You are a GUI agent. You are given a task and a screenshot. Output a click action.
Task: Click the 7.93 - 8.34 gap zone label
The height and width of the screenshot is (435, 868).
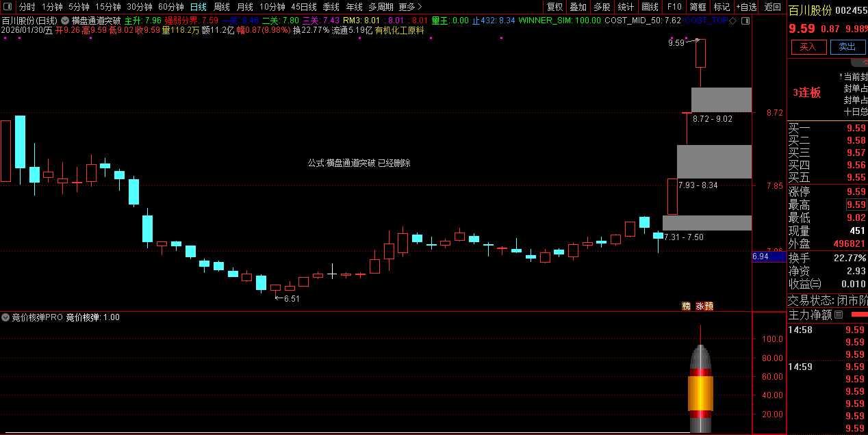pos(698,185)
